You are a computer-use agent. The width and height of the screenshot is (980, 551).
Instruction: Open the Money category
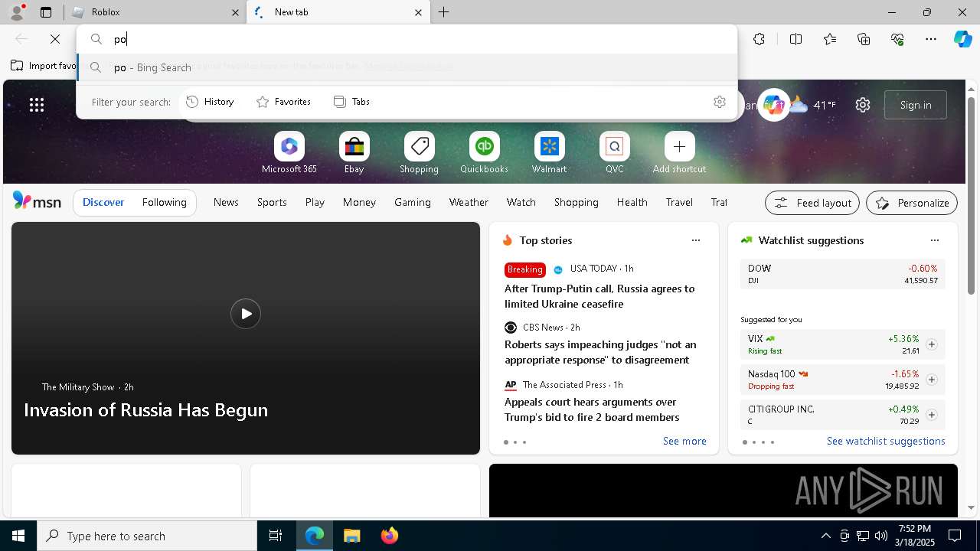359,202
